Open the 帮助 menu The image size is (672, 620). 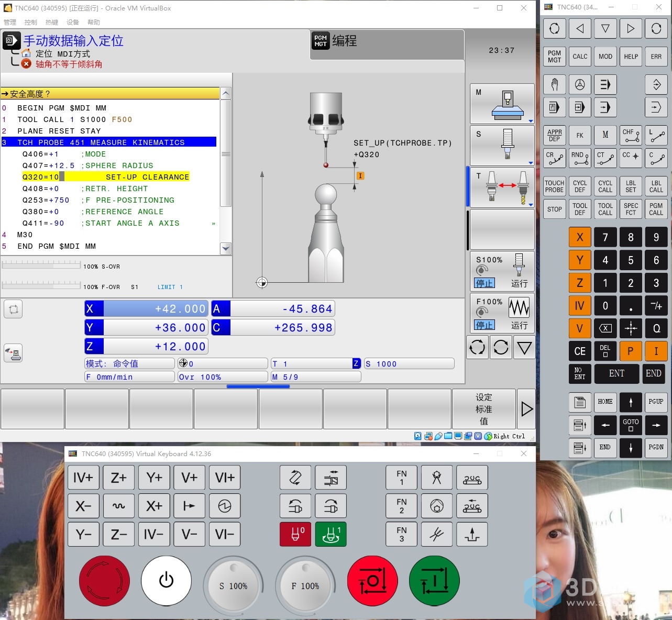point(94,23)
